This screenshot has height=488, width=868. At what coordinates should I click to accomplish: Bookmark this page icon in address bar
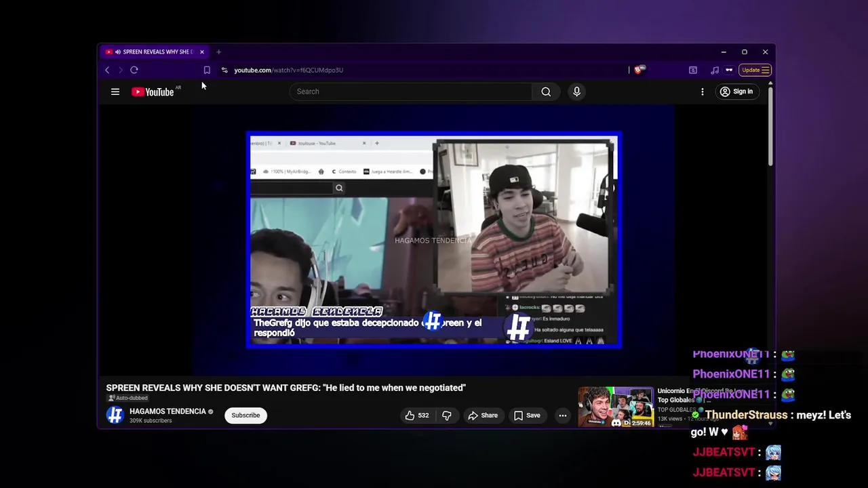click(207, 70)
